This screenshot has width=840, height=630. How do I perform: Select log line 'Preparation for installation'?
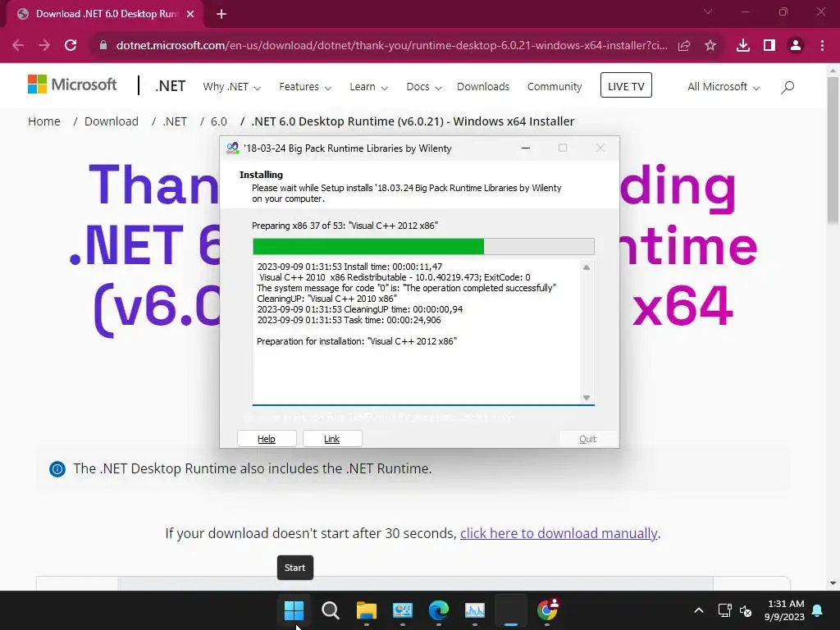(357, 341)
